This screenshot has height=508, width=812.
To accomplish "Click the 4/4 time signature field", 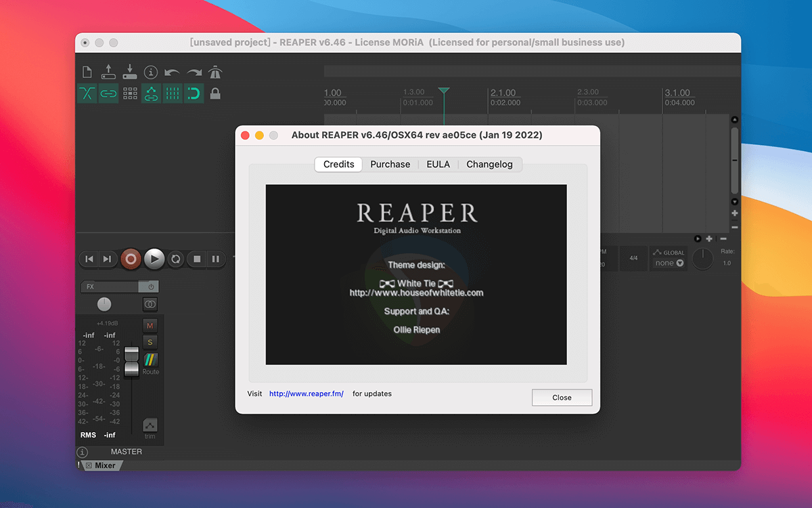I will pyautogui.click(x=634, y=258).
